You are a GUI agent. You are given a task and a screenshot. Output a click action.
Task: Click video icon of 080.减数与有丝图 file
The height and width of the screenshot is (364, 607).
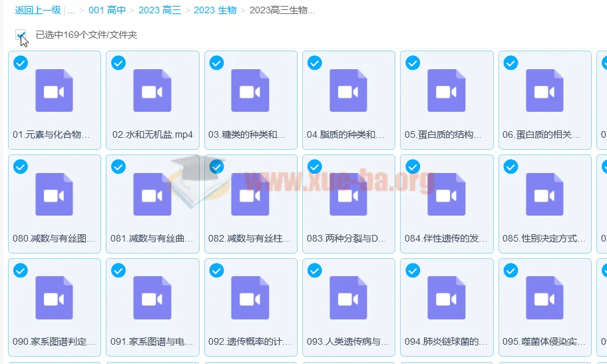click(54, 194)
